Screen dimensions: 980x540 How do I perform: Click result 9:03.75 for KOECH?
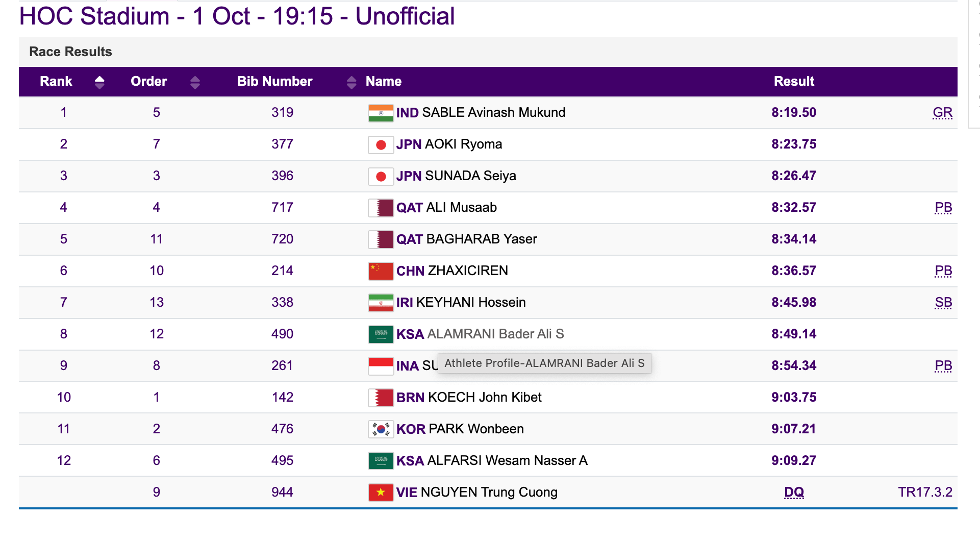[794, 397]
